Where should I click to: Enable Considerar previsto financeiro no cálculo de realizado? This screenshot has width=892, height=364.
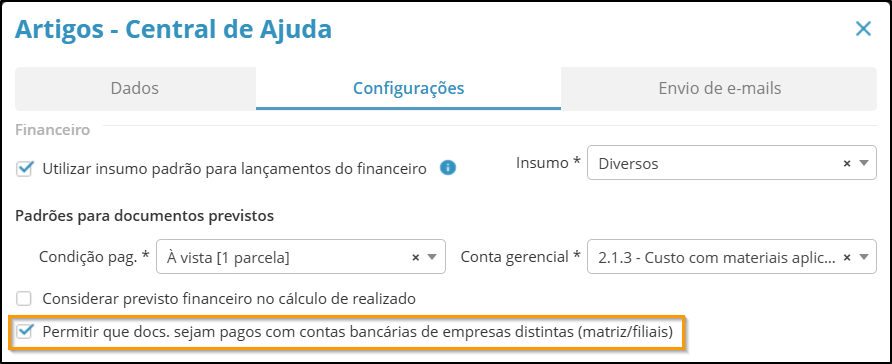click(x=23, y=298)
